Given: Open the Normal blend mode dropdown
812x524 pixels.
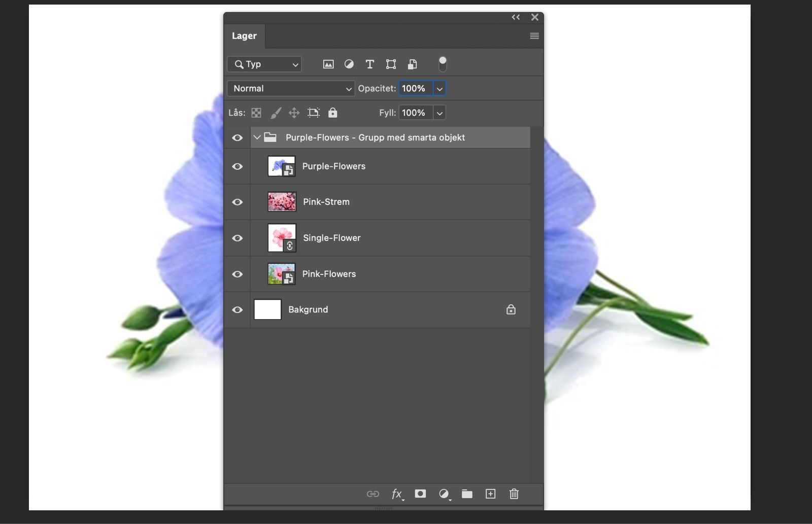Looking at the screenshot, I should click(291, 89).
